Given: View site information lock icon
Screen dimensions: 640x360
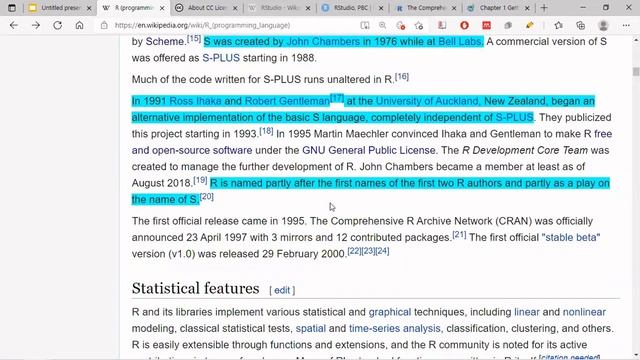Looking at the screenshot, I should 104,25.
